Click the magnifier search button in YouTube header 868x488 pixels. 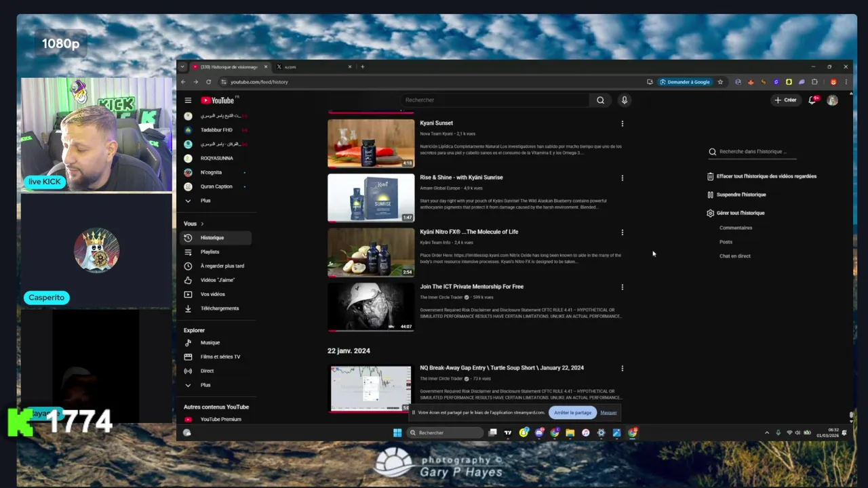pos(600,100)
